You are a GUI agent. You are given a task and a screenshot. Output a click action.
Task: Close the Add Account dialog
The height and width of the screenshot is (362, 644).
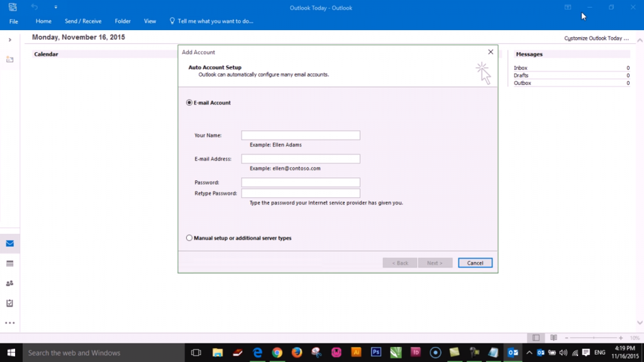(491, 52)
